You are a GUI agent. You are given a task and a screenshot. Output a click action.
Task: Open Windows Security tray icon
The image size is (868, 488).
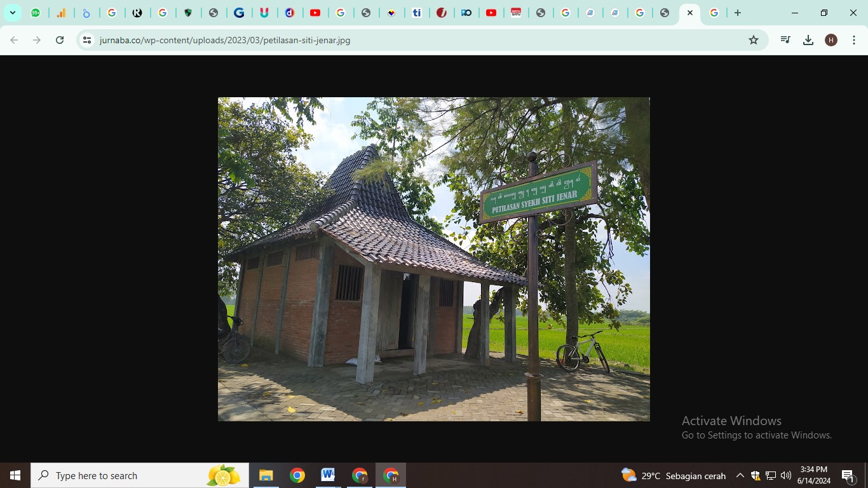coord(756,475)
